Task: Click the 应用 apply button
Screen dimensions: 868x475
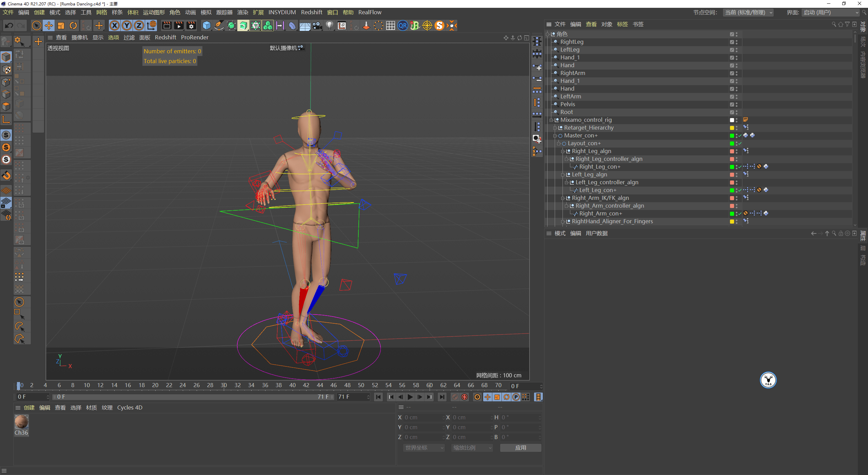Action: [x=520, y=448]
